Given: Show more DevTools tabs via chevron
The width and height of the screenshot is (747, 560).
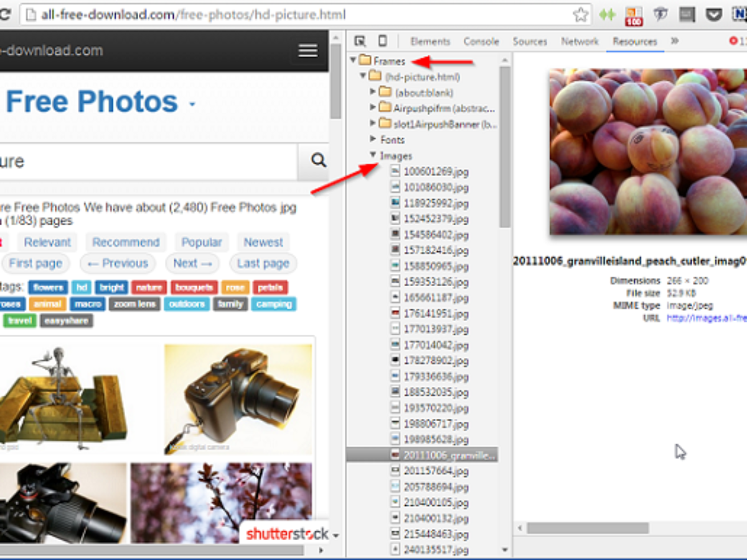Looking at the screenshot, I should [674, 41].
